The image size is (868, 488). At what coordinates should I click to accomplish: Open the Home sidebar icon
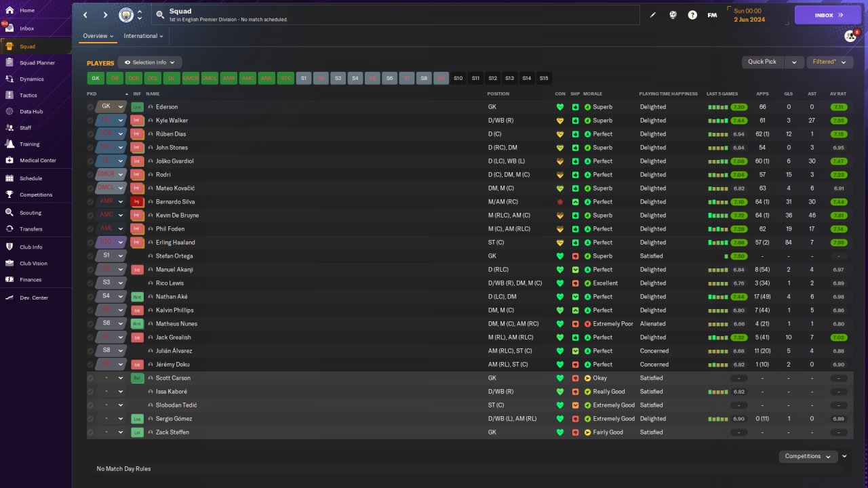pyautogui.click(x=9, y=11)
